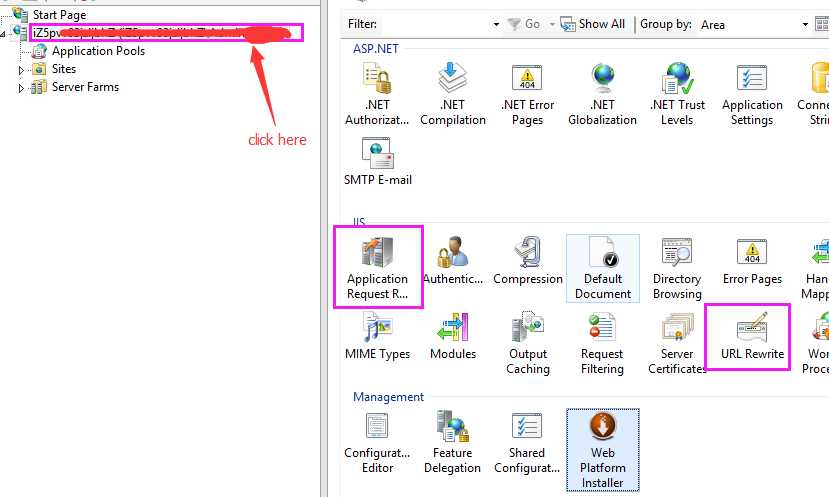Open the Filter dropdown arrow
Viewport: 829px width, 497px height.
click(496, 24)
